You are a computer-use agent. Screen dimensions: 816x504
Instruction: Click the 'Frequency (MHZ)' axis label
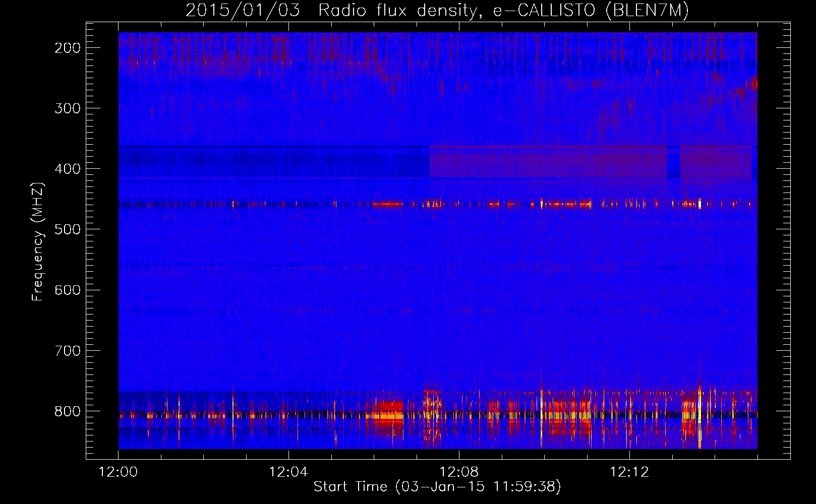[x=38, y=241]
